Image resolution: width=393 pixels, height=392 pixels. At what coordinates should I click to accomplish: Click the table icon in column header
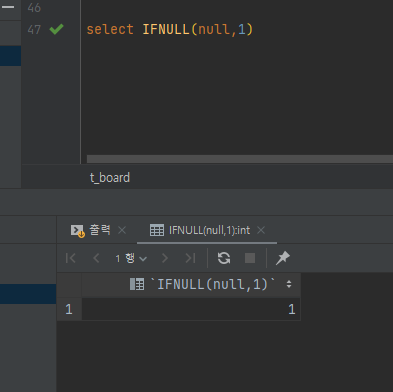click(x=137, y=284)
